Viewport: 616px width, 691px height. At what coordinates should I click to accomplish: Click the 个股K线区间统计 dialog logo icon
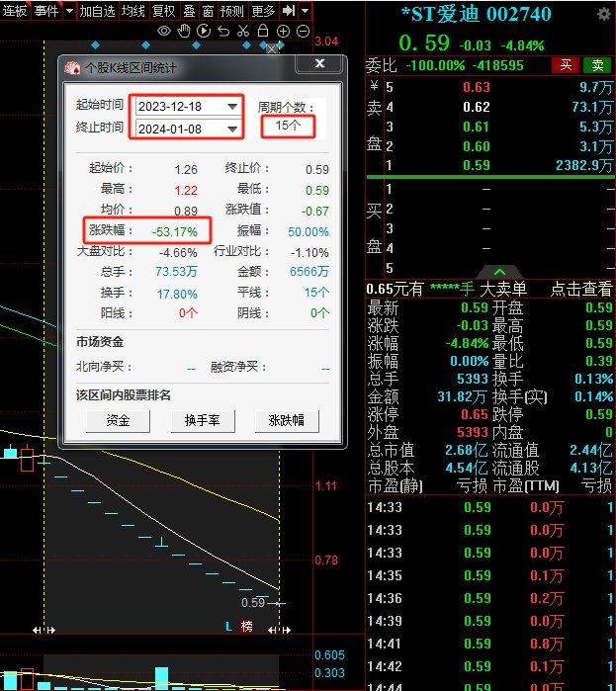pos(72,67)
